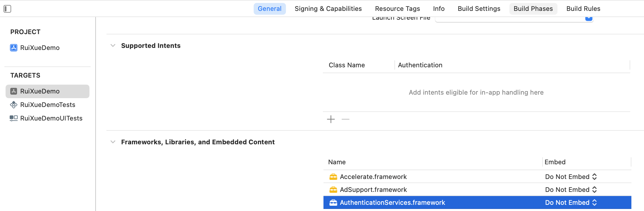Toggle the project navigator sidebar icon
Viewport: 644px width, 211px height.
coord(7,9)
